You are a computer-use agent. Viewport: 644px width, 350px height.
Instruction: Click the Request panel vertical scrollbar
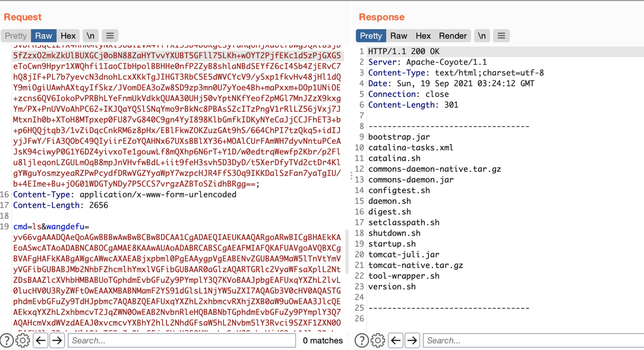point(347,251)
